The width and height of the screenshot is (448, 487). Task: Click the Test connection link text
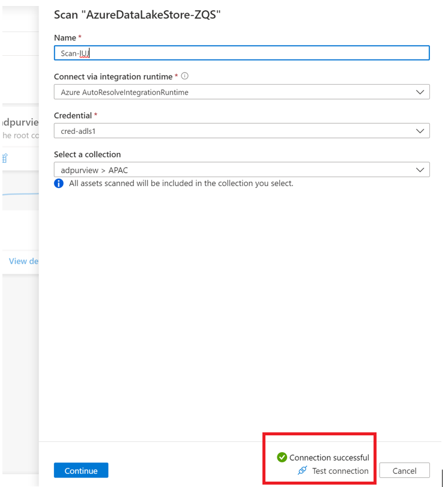click(340, 471)
